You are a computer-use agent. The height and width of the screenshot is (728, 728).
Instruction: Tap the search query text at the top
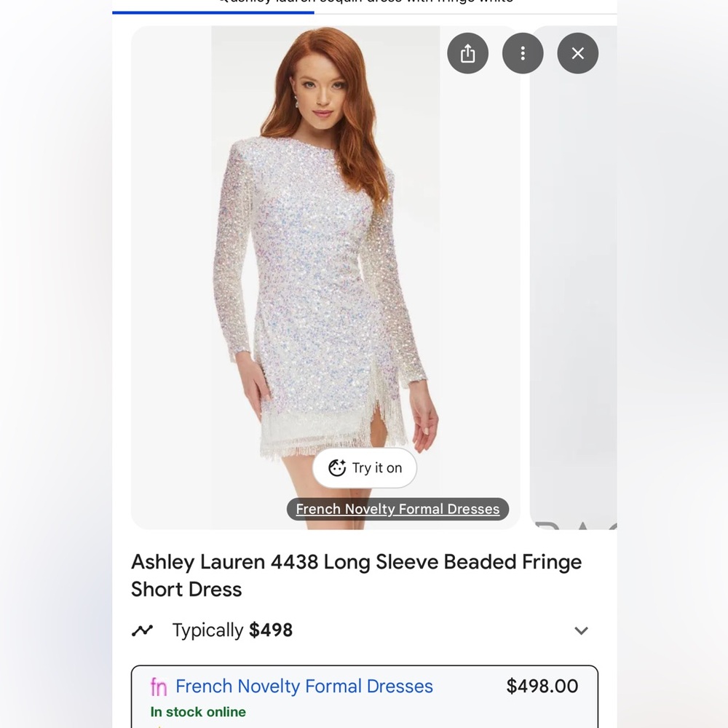364,4
